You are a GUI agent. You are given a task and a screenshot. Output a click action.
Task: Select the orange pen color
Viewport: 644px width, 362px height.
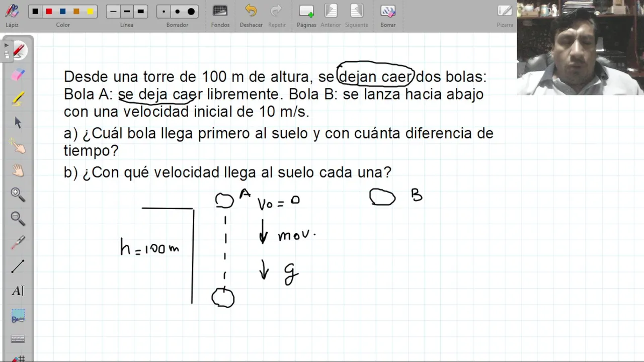pyautogui.click(x=76, y=12)
